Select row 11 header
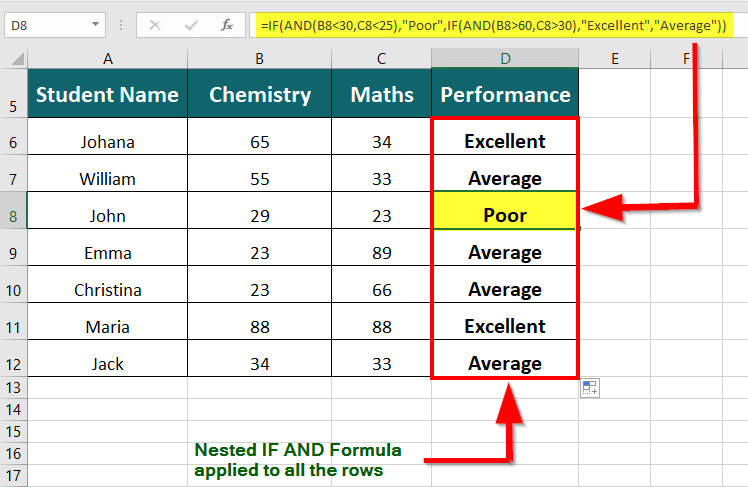The width and height of the screenshot is (748, 487). (x=13, y=322)
